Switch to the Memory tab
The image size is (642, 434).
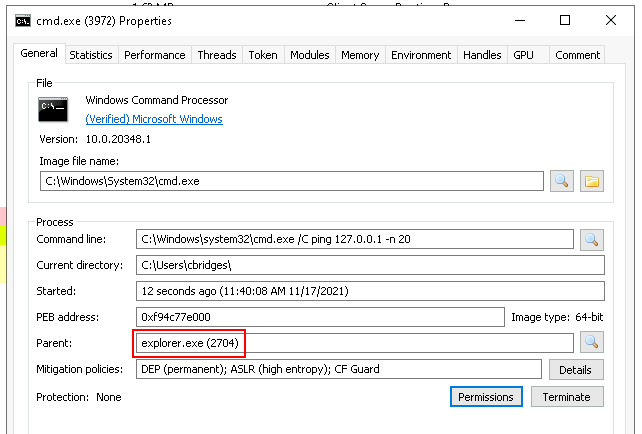pos(360,56)
